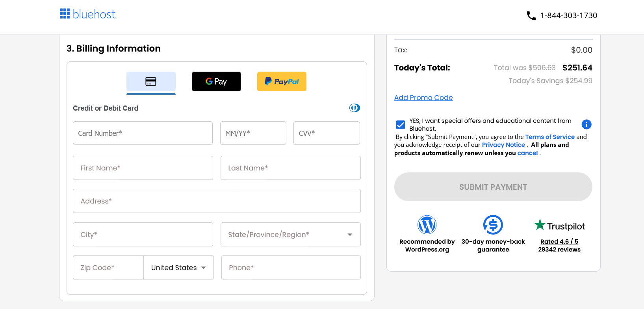This screenshot has height=309, width=644.
Task: Select the credit card payment tab
Action: [151, 81]
